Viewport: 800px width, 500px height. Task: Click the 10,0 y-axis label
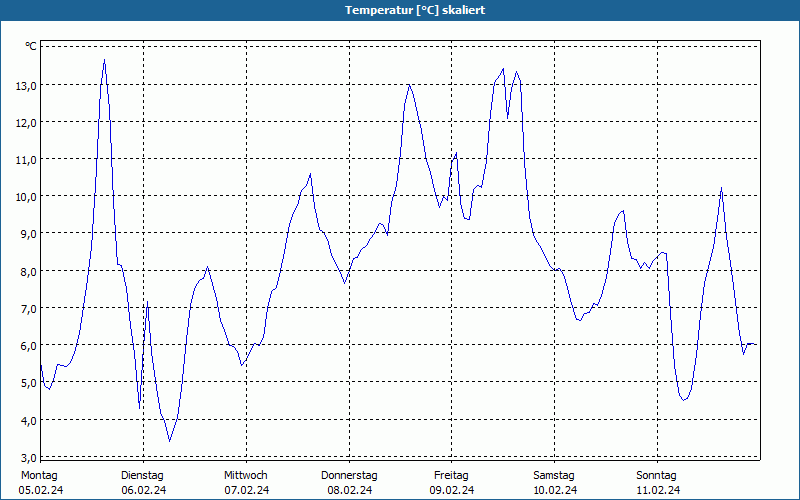tap(26, 197)
